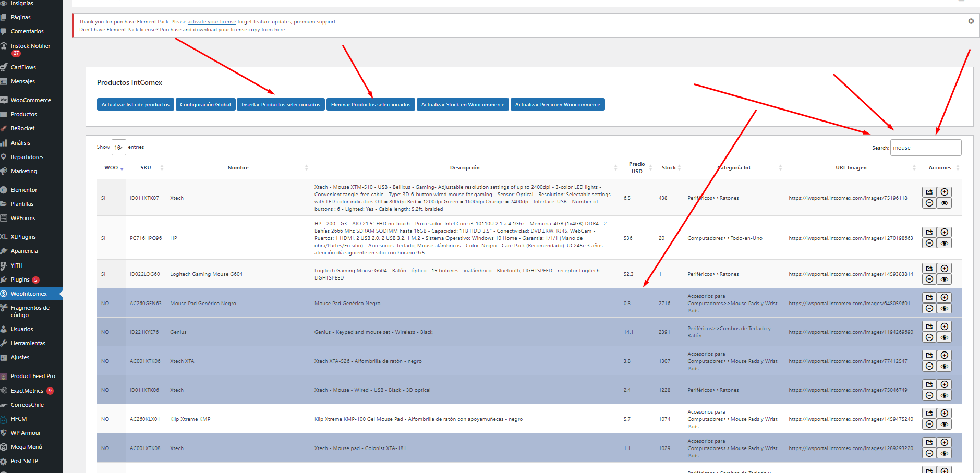Screen dimensions: 980x473
Task: Click the activate your license link
Action: pyautogui.click(x=212, y=22)
